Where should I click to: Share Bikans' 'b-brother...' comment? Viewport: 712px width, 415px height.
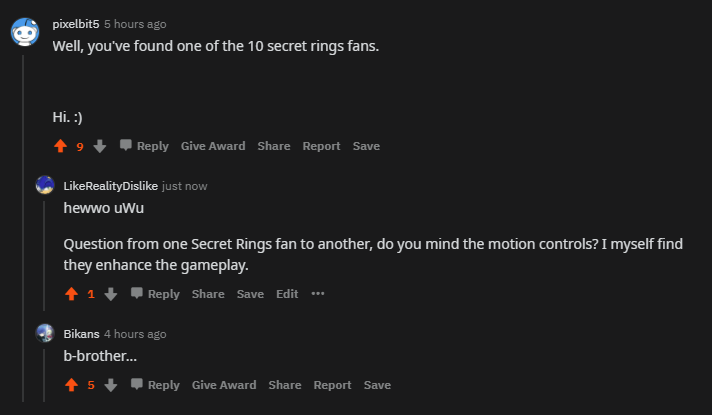(x=284, y=385)
